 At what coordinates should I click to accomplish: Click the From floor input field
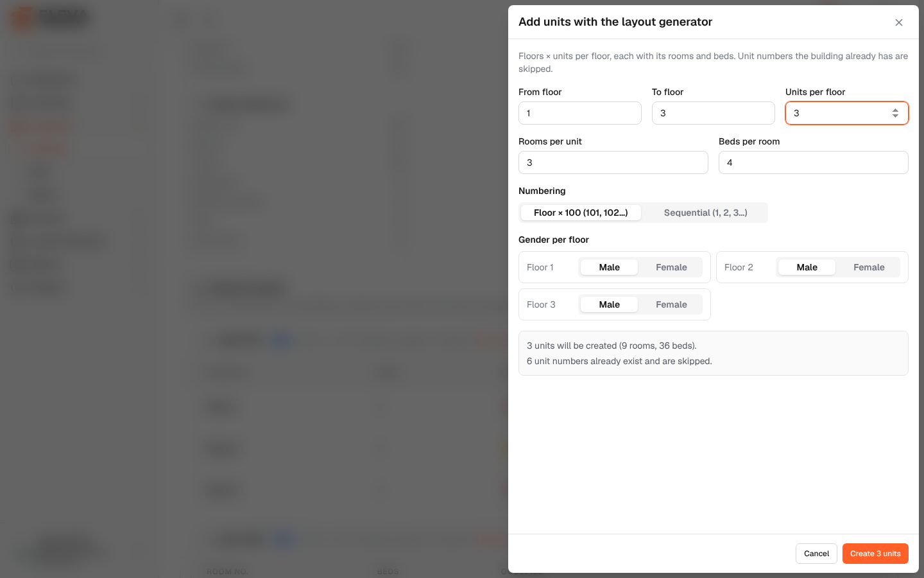click(580, 113)
